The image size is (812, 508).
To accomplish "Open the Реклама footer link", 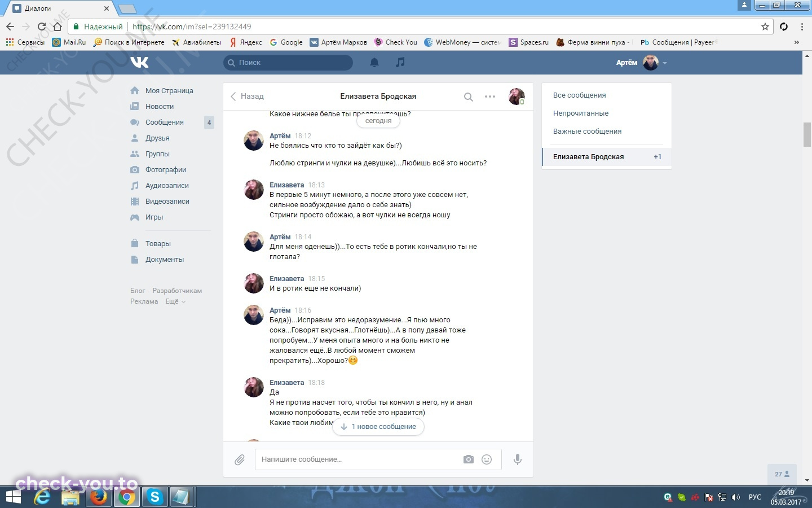I will coord(144,301).
